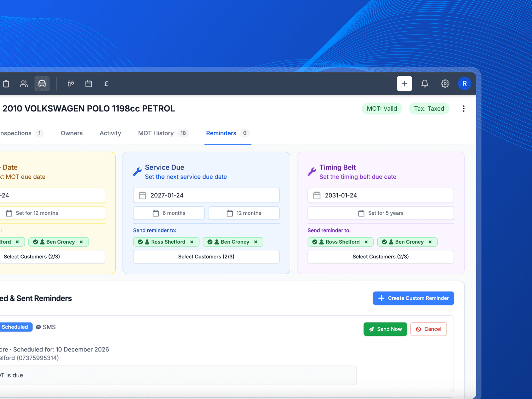Click Ben Croney chip in Service Due card
532x399 pixels.
click(233, 242)
